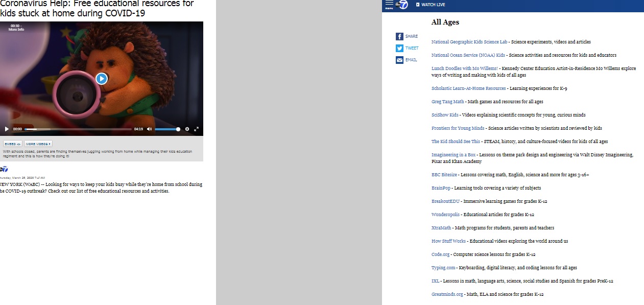Click the small play icon in video controls

[x=7, y=129]
